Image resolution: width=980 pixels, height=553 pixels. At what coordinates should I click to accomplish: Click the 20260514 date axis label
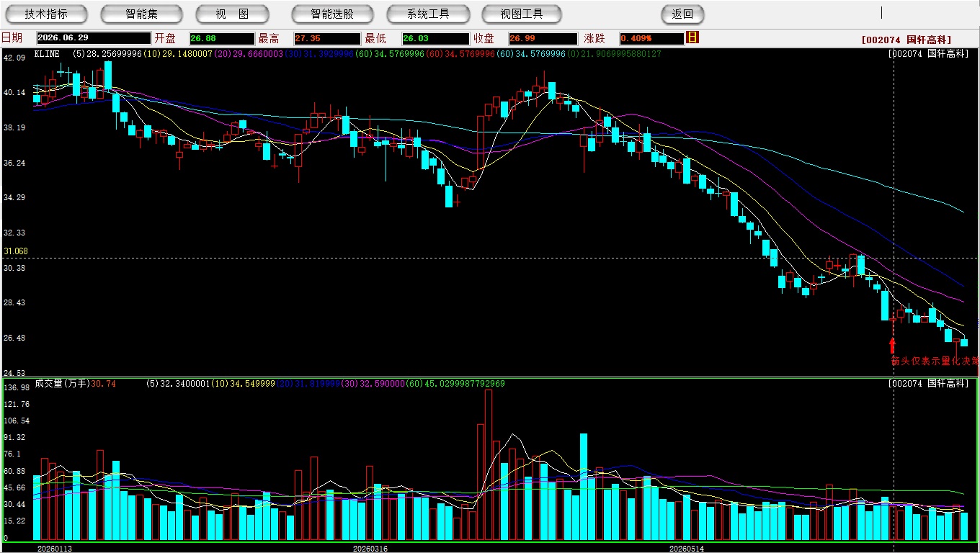coord(687,549)
